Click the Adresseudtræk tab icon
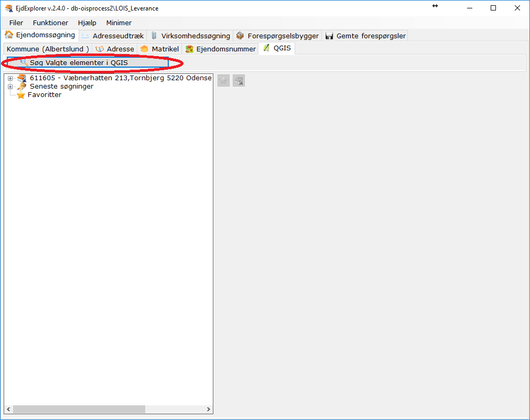Image resolution: width=530 pixels, height=420 pixels. (x=85, y=35)
